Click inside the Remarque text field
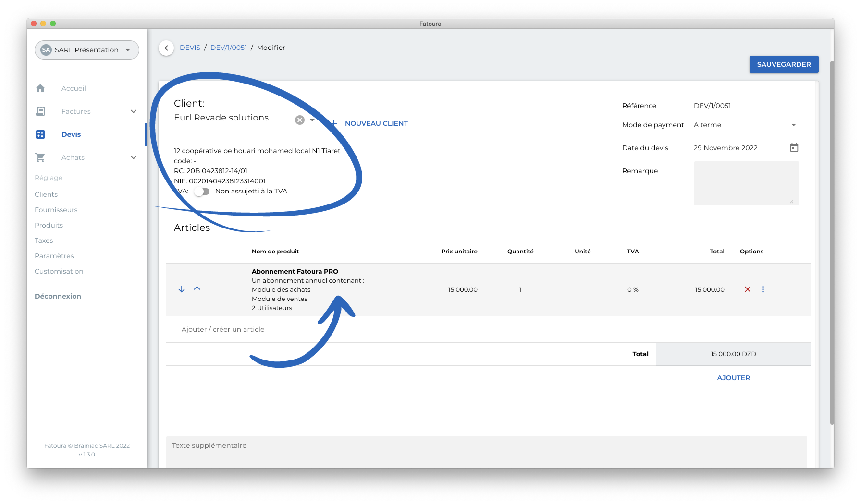 (x=746, y=183)
